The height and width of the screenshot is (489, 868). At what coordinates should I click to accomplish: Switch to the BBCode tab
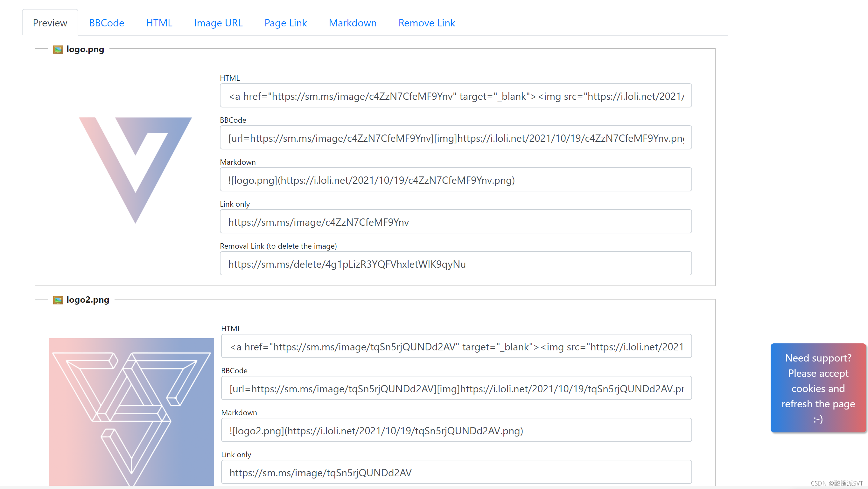[x=107, y=23]
